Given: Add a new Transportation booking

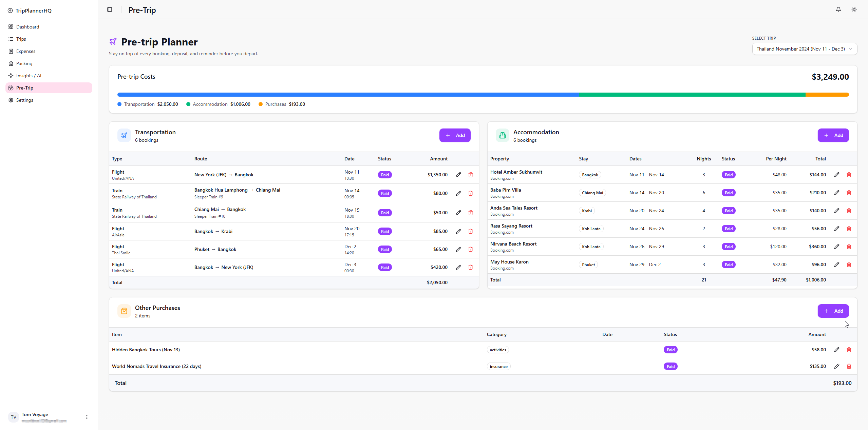Looking at the screenshot, I should [455, 135].
